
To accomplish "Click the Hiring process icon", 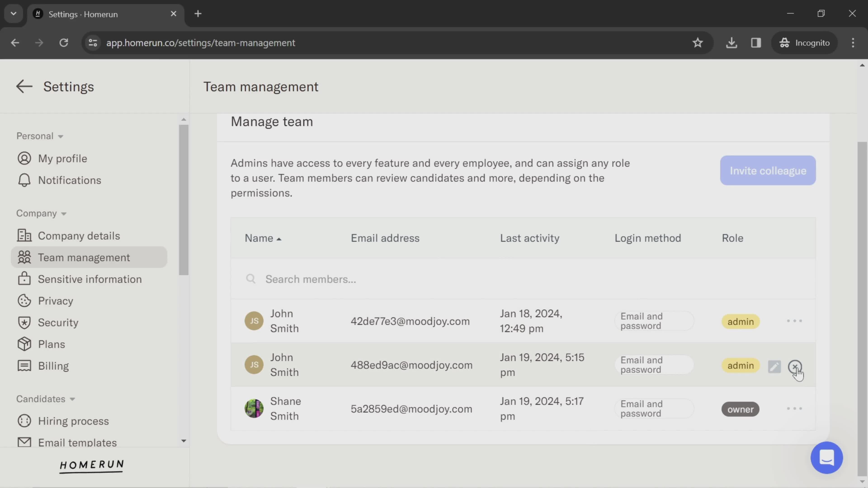I will pos(24,421).
